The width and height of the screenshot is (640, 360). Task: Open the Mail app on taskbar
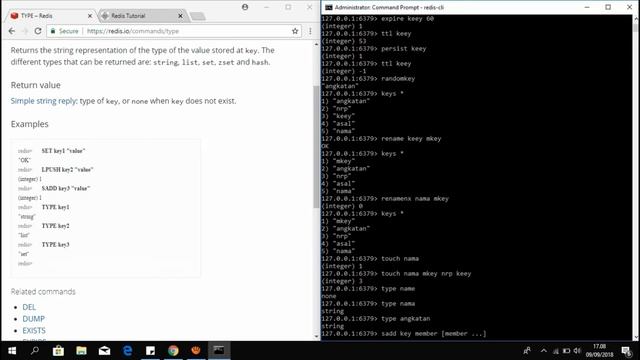point(104,350)
